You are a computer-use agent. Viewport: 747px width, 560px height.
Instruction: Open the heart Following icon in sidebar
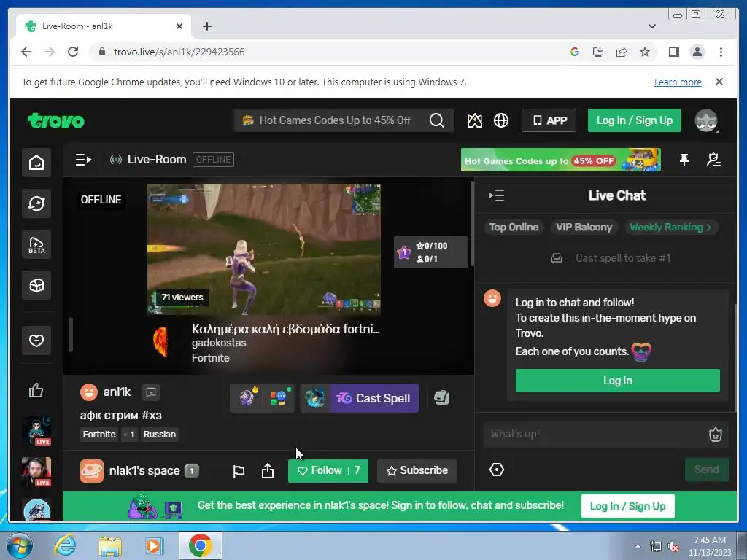(36, 341)
